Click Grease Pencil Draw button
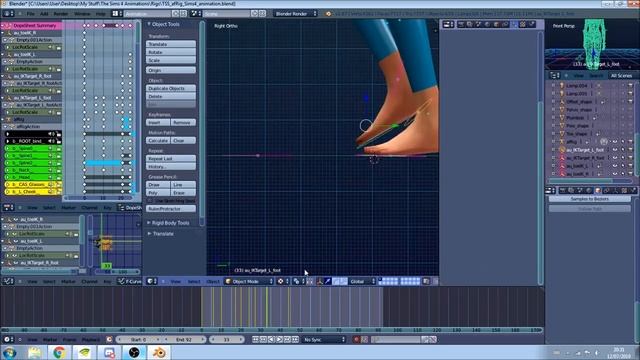640x360 pixels. (158, 185)
